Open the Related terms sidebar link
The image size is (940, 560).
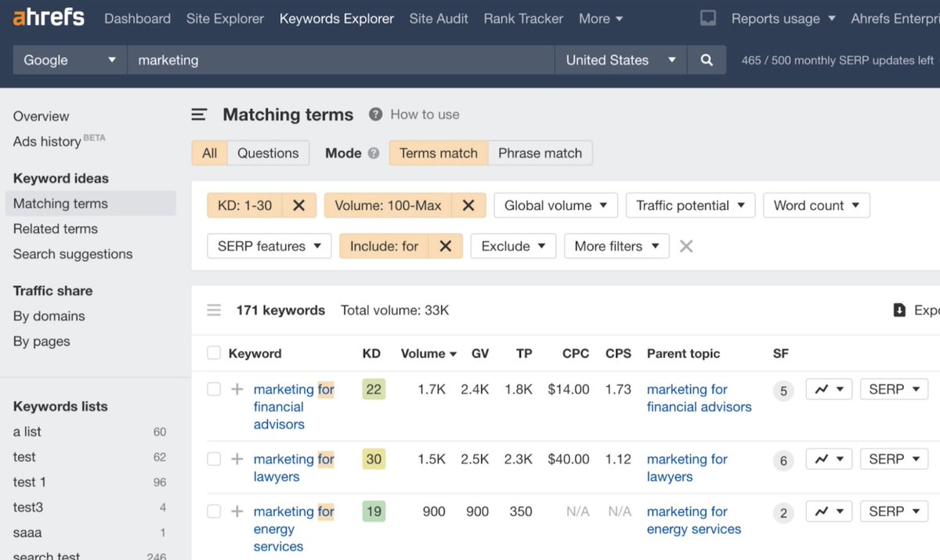coord(55,229)
